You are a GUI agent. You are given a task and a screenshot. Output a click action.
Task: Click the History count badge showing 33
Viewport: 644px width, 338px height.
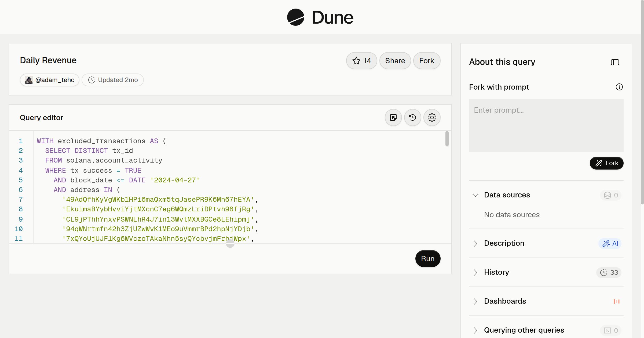(x=609, y=273)
